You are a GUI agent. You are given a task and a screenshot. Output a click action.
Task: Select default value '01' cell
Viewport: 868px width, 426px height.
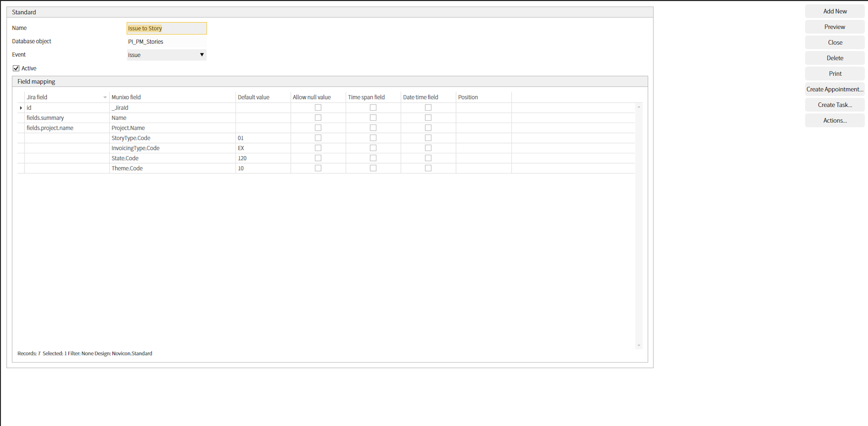(263, 138)
